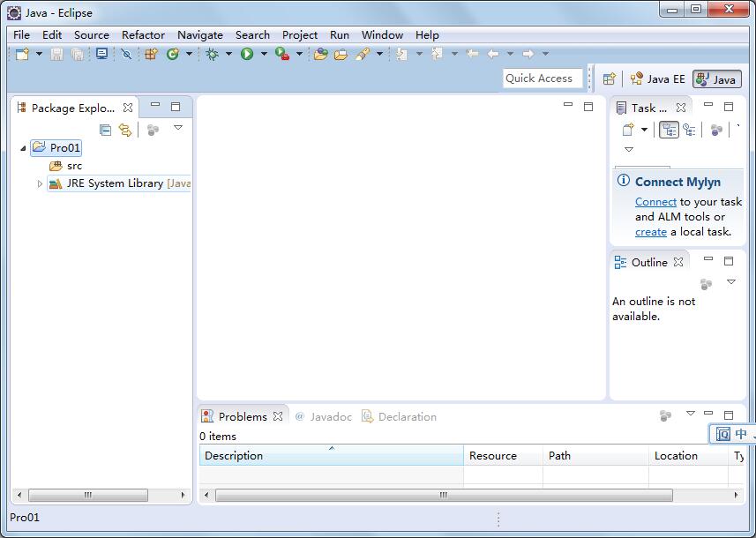Toggle Focus on Workweek in Task List
Image resolution: width=756 pixels, height=538 pixels.
coord(716,130)
